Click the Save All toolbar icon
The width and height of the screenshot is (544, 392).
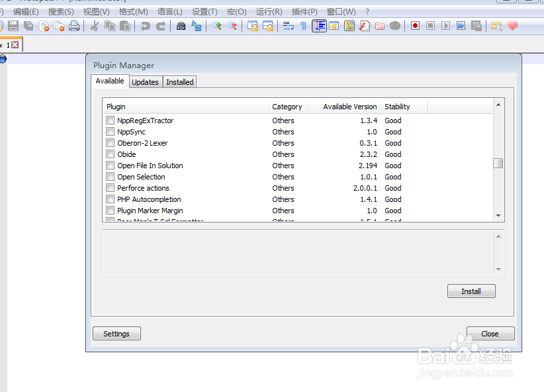(x=29, y=26)
